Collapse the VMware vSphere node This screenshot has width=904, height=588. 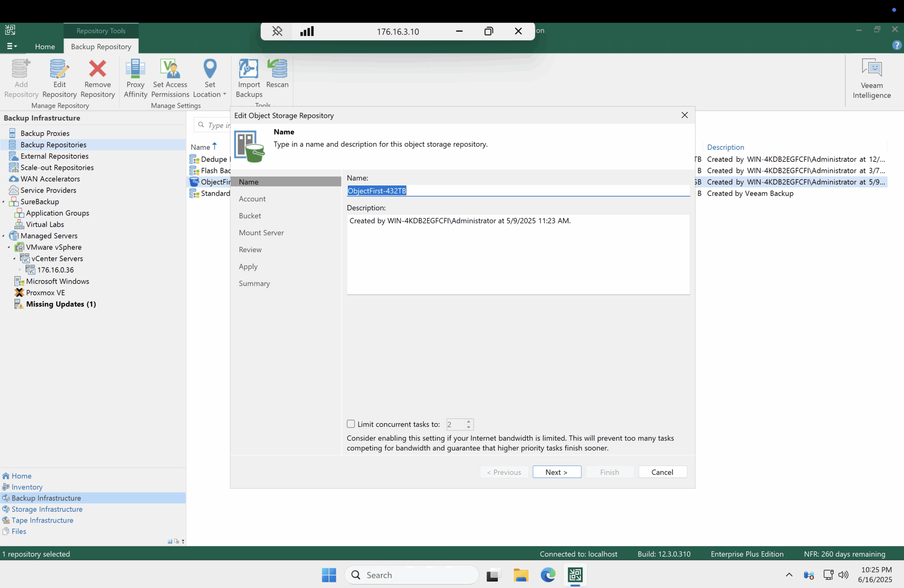9,247
